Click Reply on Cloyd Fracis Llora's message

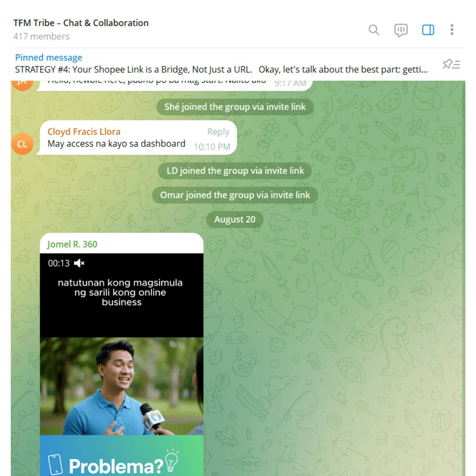[218, 132]
